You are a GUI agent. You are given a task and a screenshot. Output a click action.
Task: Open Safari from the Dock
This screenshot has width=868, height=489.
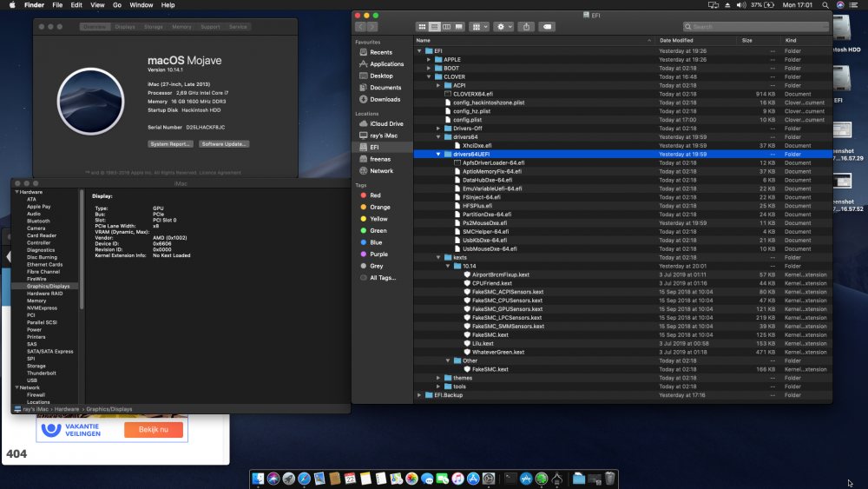[304, 479]
